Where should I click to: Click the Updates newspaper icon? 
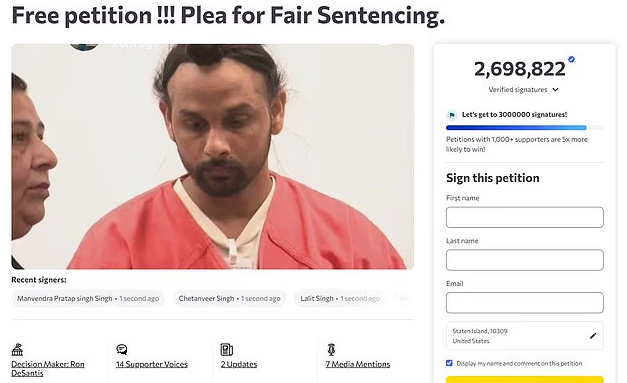(x=226, y=349)
